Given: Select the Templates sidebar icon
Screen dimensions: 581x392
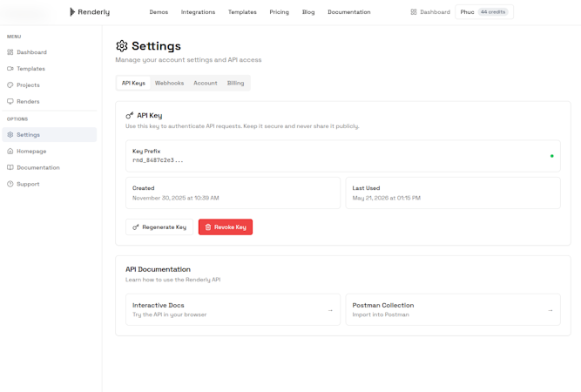Looking at the screenshot, I should coord(10,69).
